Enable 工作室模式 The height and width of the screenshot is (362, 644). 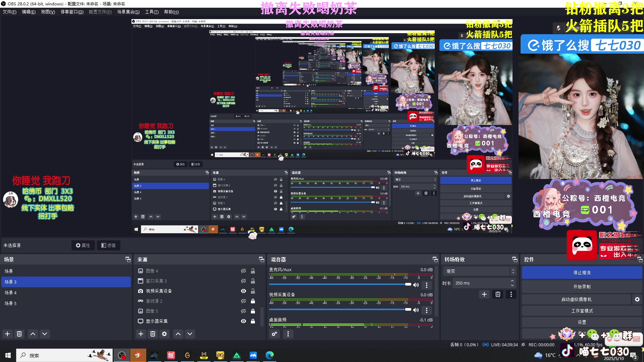point(582,311)
